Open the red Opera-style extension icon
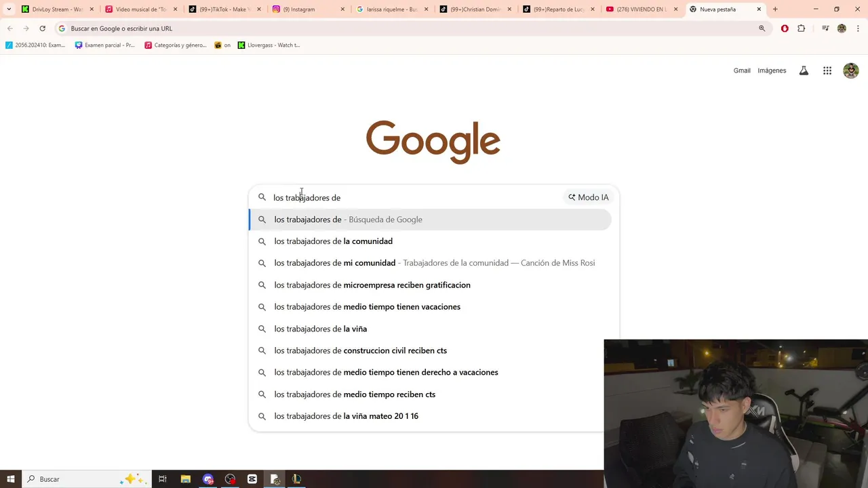Image resolution: width=868 pixels, height=488 pixels. click(x=785, y=28)
